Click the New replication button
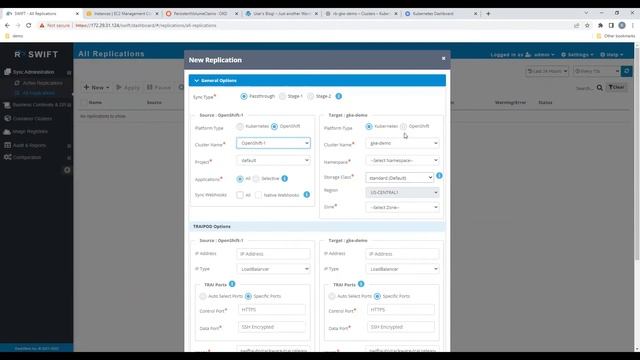Viewport: 640px width, 360px height. (x=96, y=87)
